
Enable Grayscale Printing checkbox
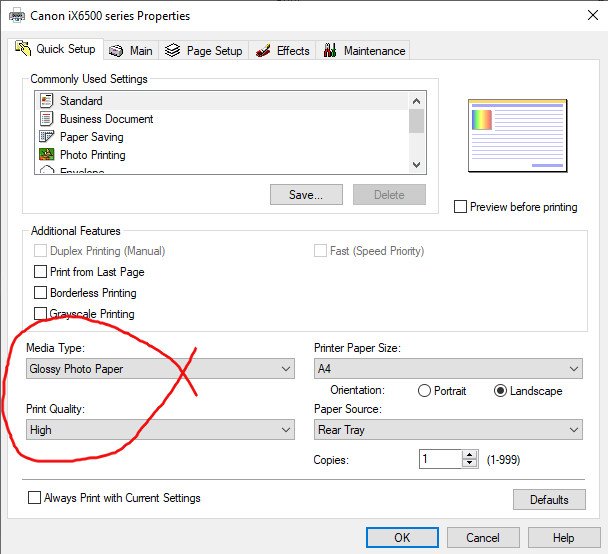coord(40,313)
